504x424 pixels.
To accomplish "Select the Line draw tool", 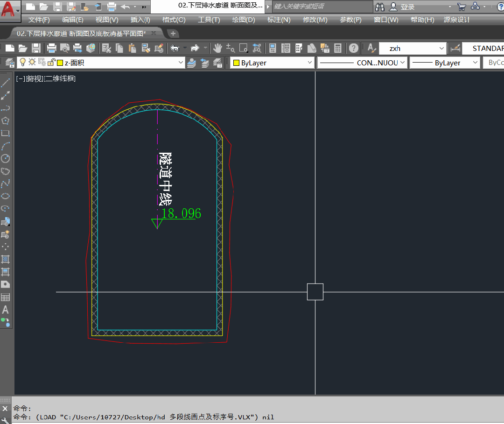I will click(x=6, y=83).
